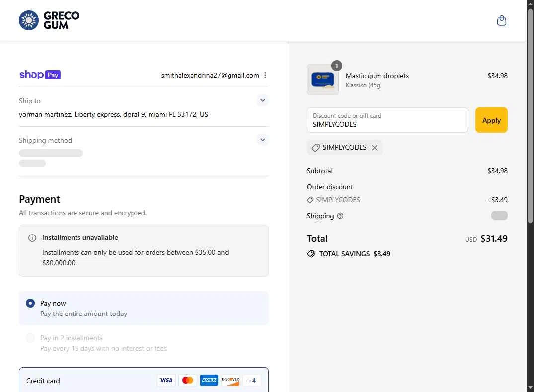Screen dimensions: 534x392
Task: Apply the discount code
Action: click(x=491, y=120)
